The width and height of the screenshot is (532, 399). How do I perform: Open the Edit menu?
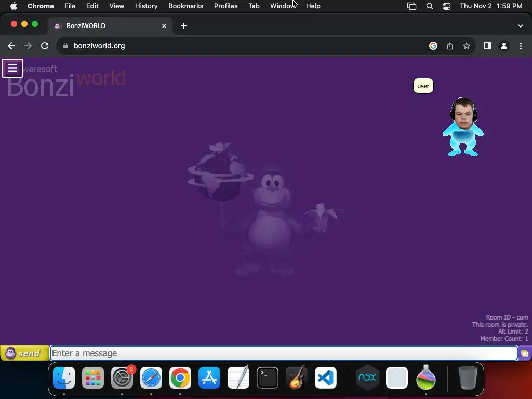coord(92,6)
